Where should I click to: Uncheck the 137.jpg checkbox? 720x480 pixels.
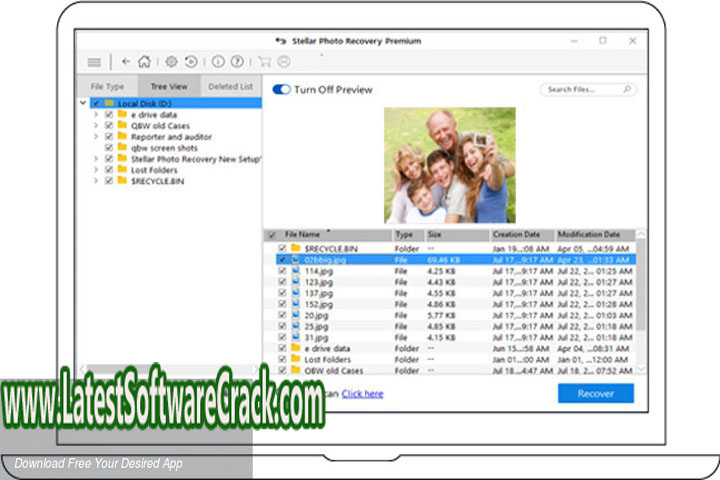tap(282, 293)
